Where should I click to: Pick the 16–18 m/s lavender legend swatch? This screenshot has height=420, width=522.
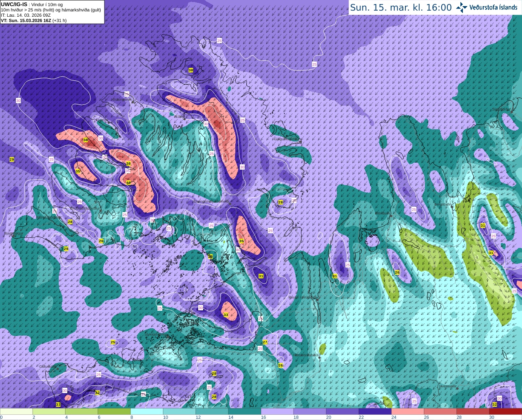tap(277, 411)
